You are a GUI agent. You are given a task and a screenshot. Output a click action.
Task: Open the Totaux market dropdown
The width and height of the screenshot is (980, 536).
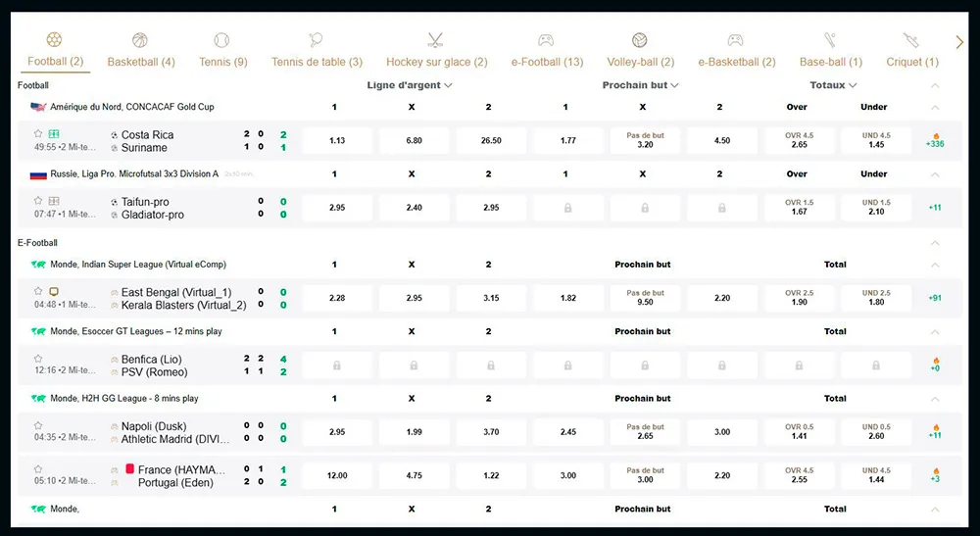834,85
